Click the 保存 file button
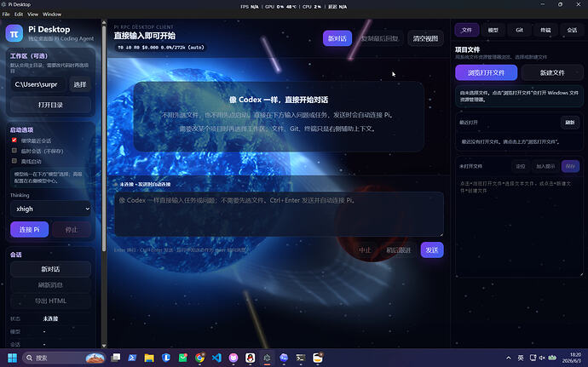Image resolution: width=588 pixels, height=367 pixels. [x=570, y=166]
